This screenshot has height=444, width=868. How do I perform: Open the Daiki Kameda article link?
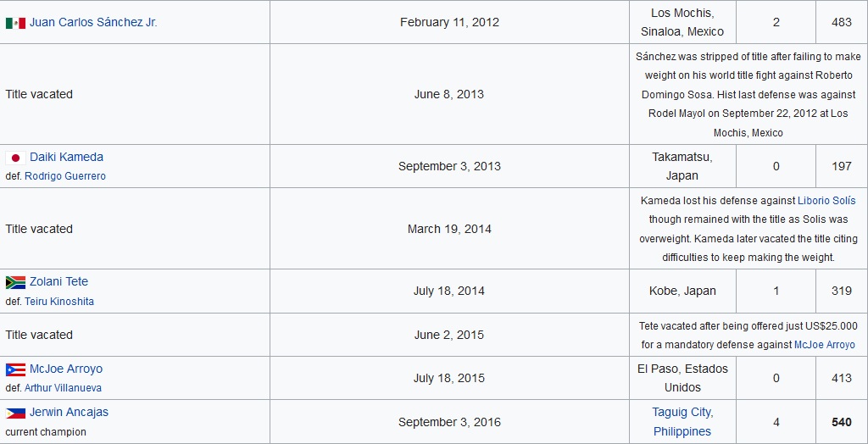click(66, 158)
